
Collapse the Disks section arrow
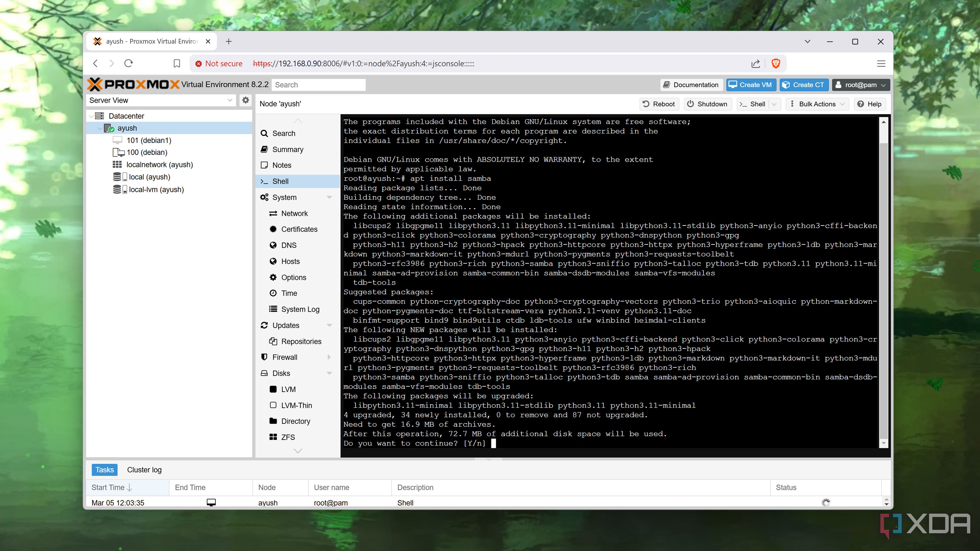tap(329, 373)
